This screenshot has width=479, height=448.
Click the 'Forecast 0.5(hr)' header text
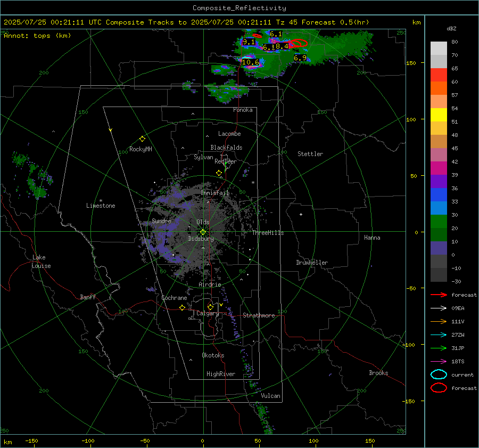coord(335,22)
